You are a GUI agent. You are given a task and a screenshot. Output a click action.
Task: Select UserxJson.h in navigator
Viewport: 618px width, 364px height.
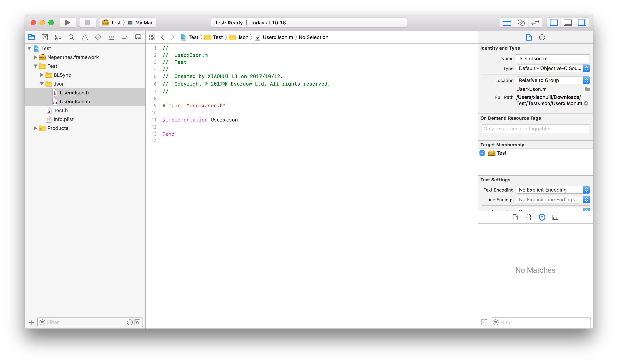click(x=85, y=93)
